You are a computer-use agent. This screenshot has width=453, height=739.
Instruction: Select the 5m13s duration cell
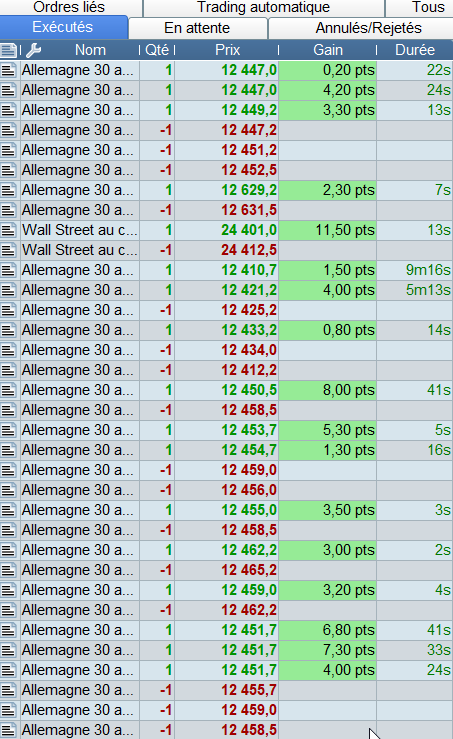[x=415, y=290]
